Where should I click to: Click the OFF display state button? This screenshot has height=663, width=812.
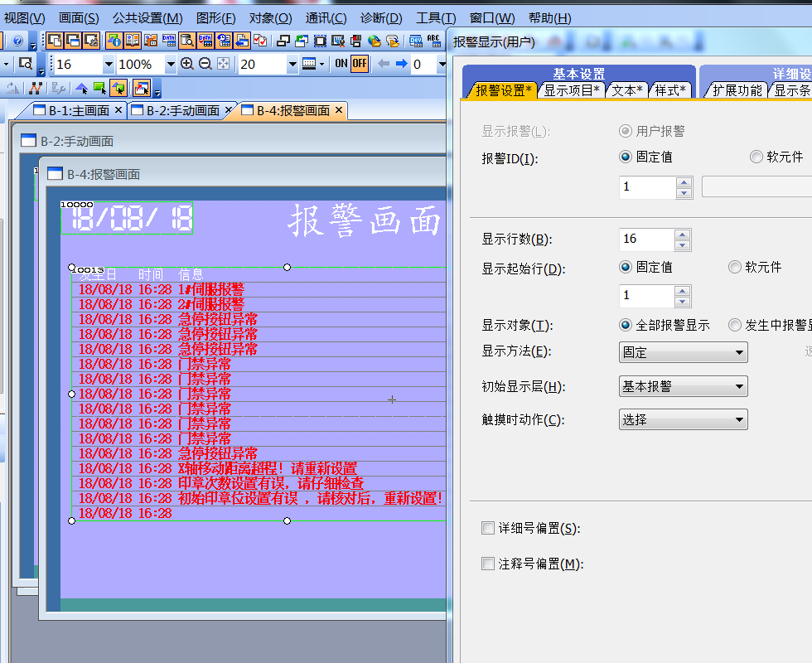(x=359, y=64)
